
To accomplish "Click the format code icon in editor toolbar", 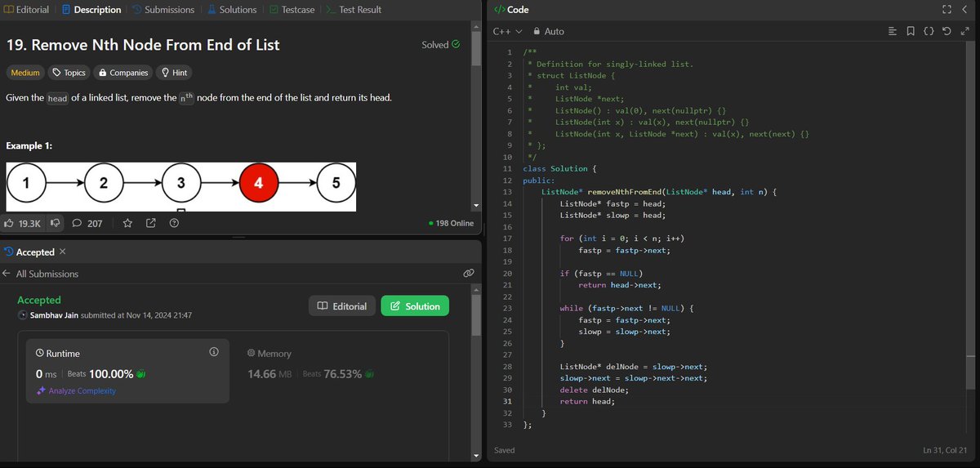I will pyautogui.click(x=892, y=31).
